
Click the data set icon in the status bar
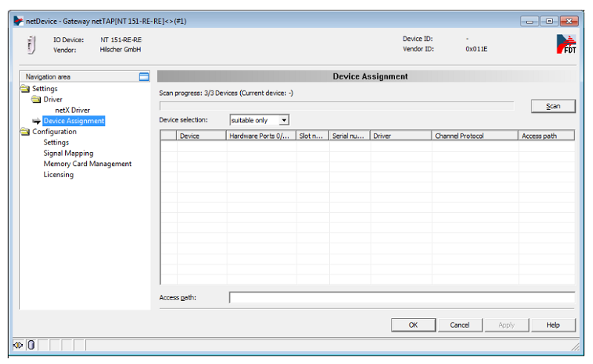click(x=31, y=345)
